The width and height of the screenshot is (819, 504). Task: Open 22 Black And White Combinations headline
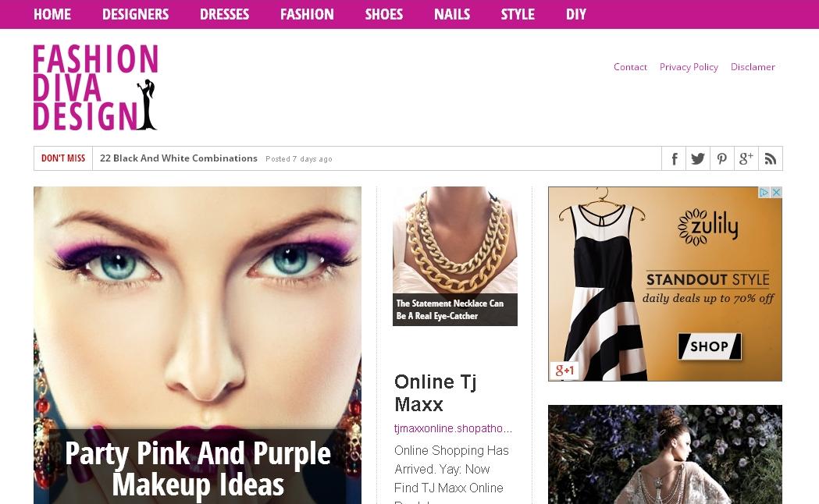(x=179, y=158)
